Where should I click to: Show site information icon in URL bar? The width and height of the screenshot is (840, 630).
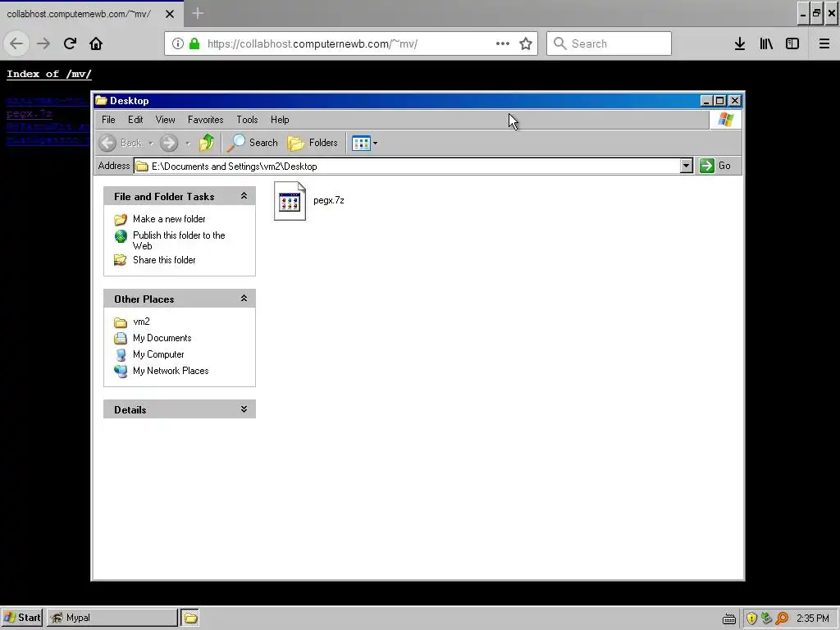coord(178,43)
